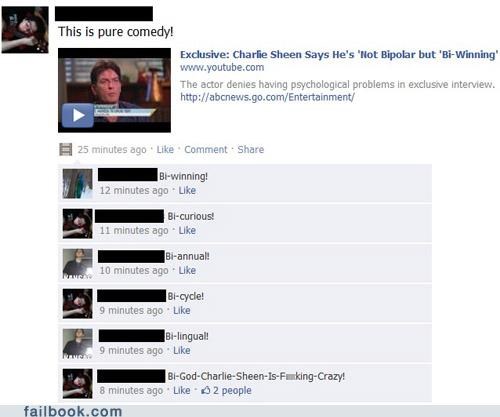Open the Bi-lingual commenter's avatar
The width and height of the screenshot is (500, 417).
[78, 344]
